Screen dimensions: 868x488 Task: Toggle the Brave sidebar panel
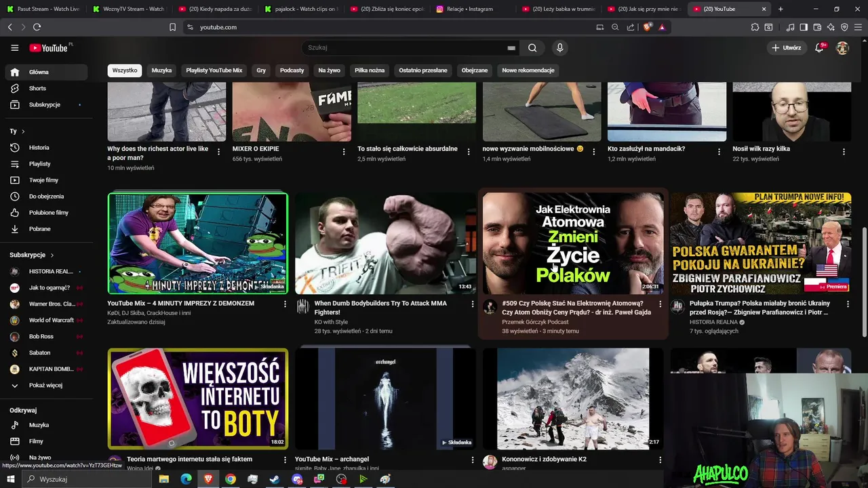804,27
